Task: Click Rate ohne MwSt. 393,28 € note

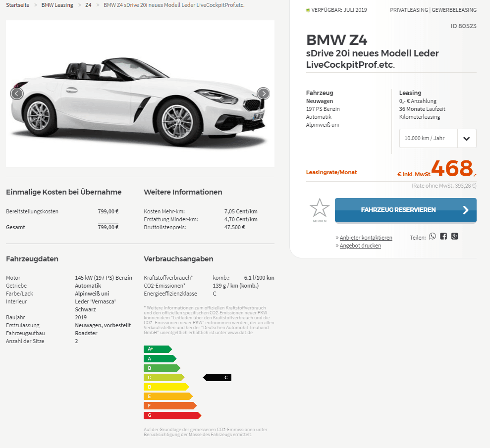Action: click(444, 186)
